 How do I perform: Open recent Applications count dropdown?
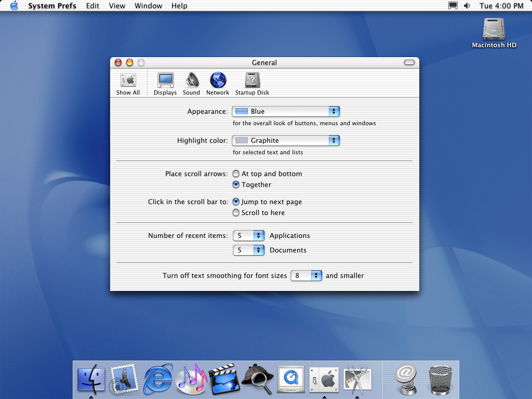coord(249,236)
